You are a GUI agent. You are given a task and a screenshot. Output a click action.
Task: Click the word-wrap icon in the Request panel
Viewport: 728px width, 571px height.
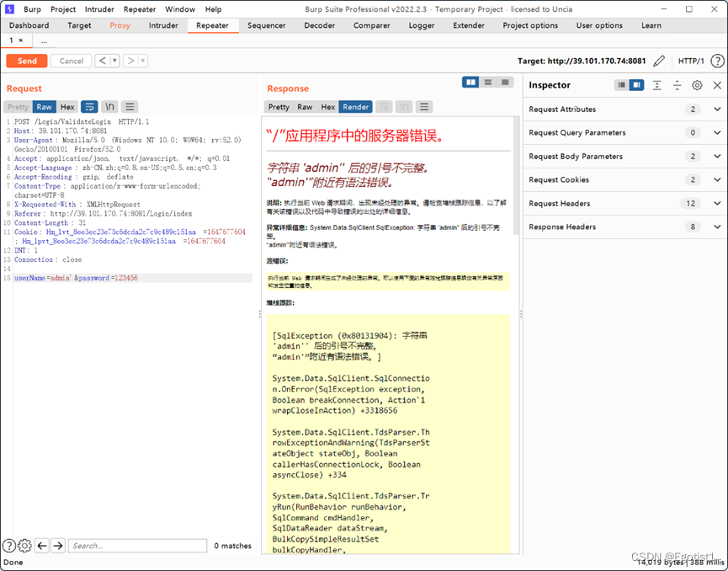pos(89,107)
